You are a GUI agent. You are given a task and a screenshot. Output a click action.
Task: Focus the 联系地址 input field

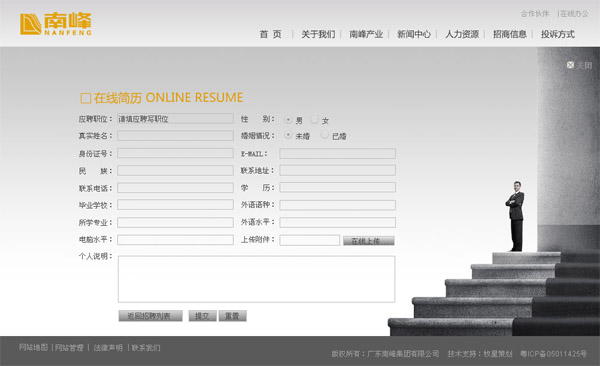click(x=338, y=170)
